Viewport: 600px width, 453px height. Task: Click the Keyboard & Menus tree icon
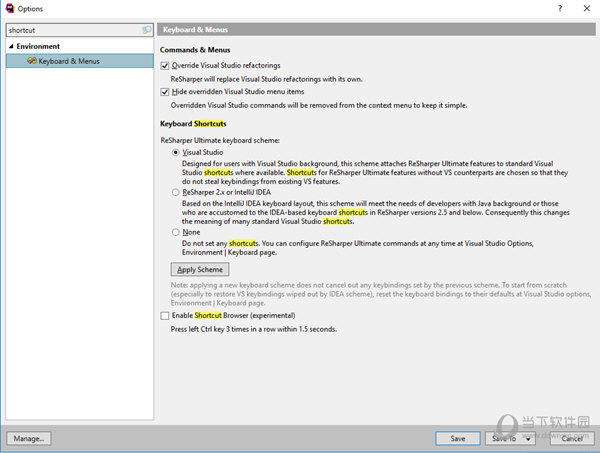tap(32, 61)
